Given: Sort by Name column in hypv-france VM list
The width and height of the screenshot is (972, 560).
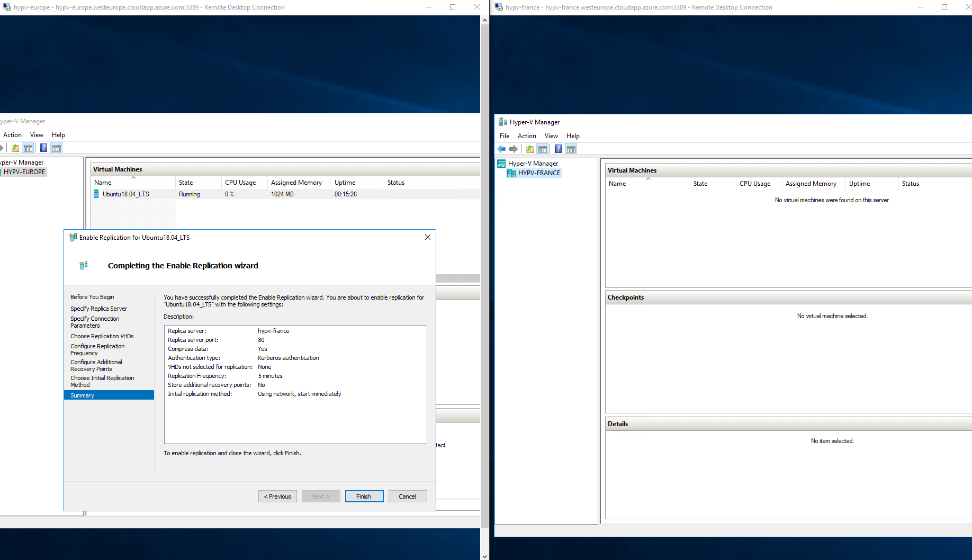Looking at the screenshot, I should [x=647, y=184].
